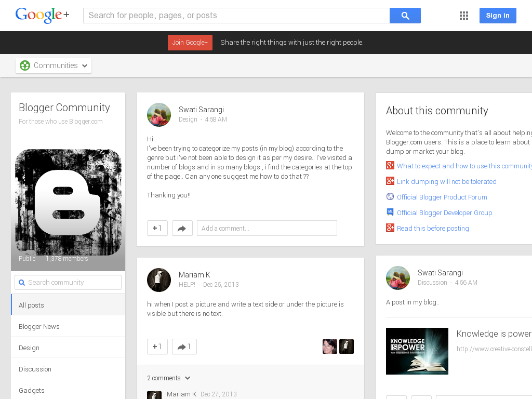The image size is (532, 399).
Task: Focus the Google+ search field
Action: click(x=236, y=16)
